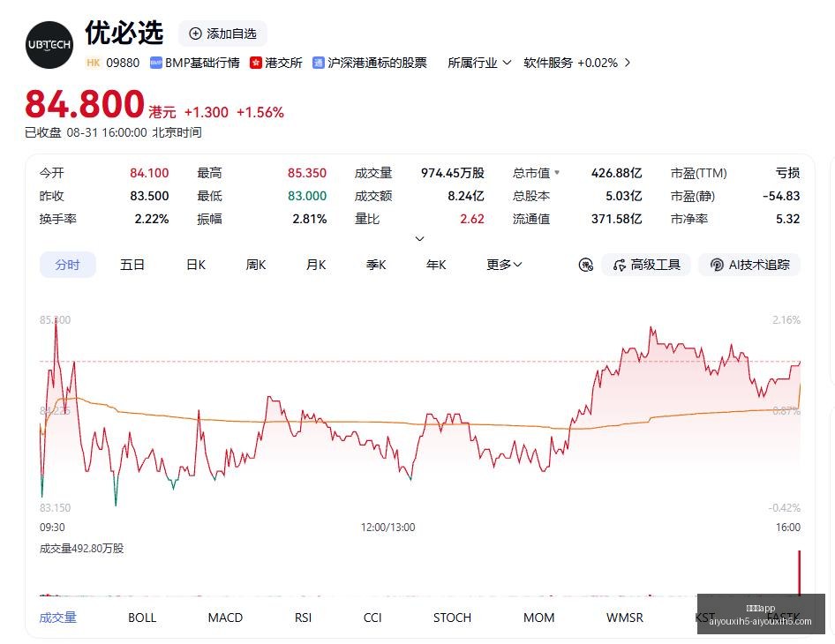Click the 84.800 current price
This screenshot has height=644, width=835.
click(x=85, y=104)
